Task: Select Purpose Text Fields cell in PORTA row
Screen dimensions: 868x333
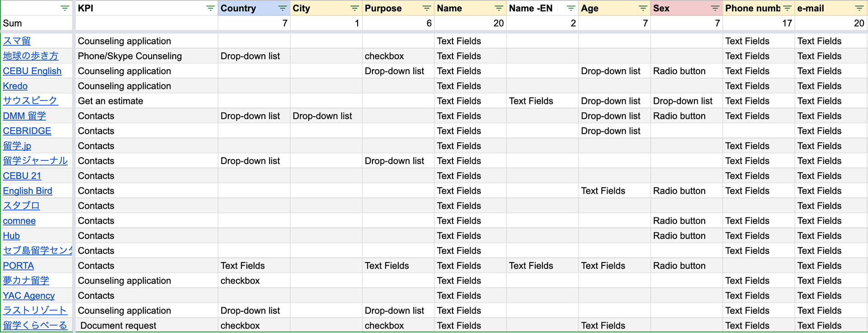Action: 398,266
